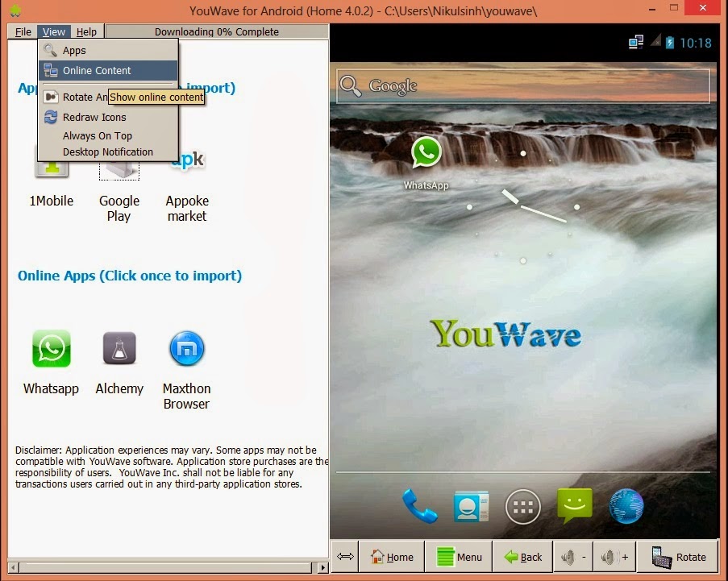Click the Android analog clock widget
Image resolution: width=728 pixels, height=581 pixels.
(x=522, y=207)
